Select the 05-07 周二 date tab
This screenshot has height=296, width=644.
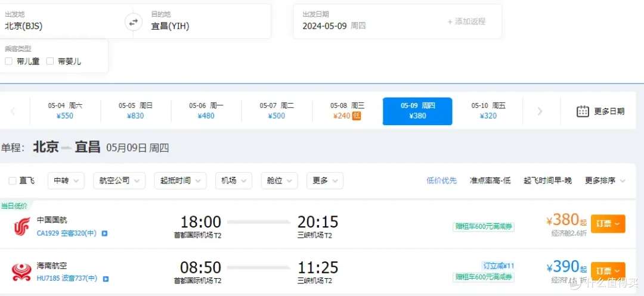[x=277, y=111]
